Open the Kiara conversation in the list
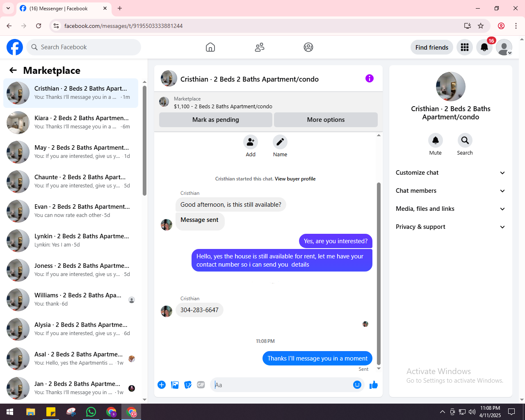 coord(71,123)
